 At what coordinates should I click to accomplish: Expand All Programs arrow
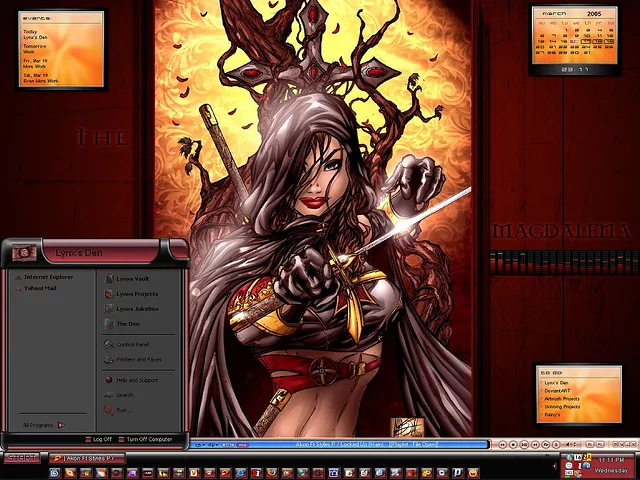[x=61, y=425]
